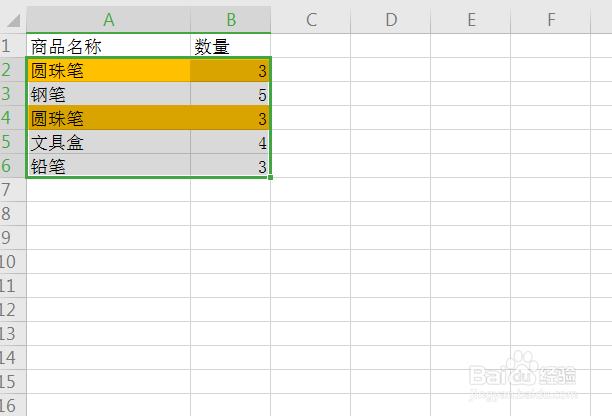Select column D header
Image resolution: width=612 pixels, height=416 pixels.
point(391,19)
